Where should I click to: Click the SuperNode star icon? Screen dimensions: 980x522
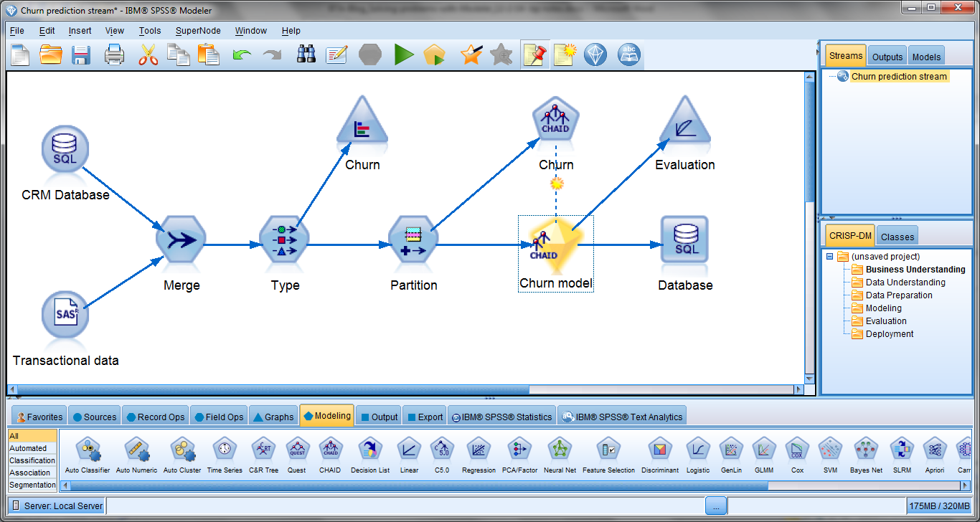tap(471, 54)
